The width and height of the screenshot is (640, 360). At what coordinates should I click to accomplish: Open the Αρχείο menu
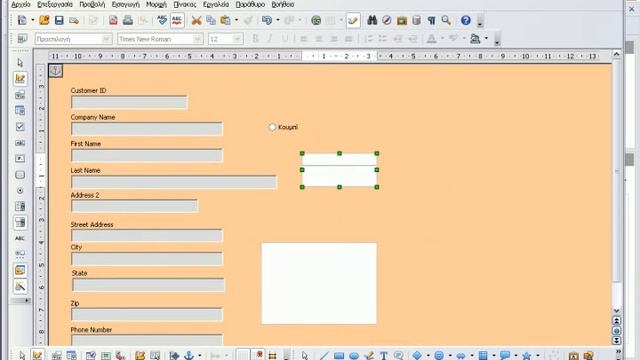point(21,4)
